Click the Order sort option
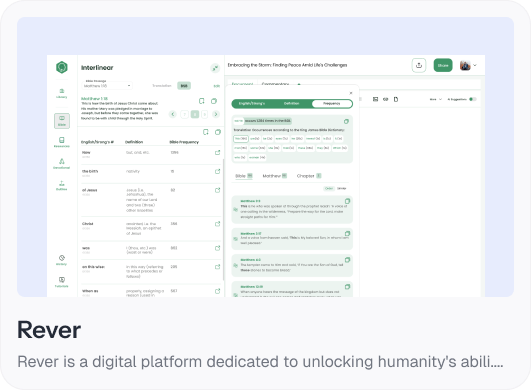 click(x=329, y=188)
